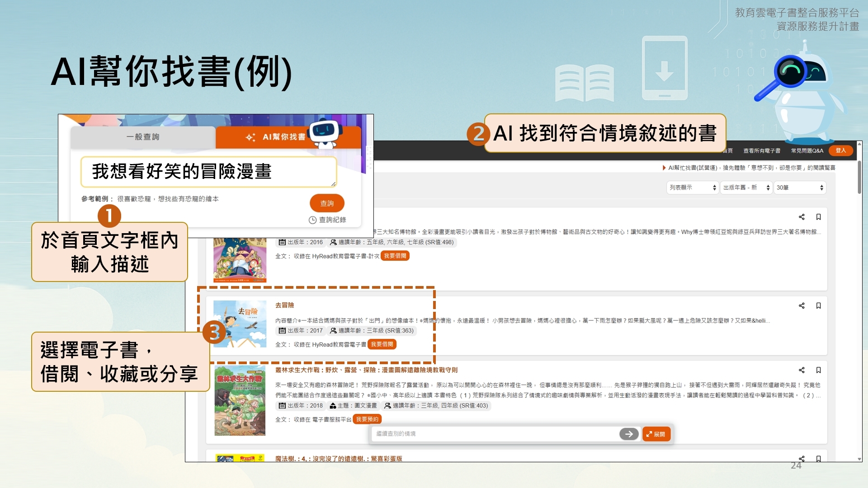This screenshot has width=868, height=488.
Task: Share the 叢林求生大作戰 book
Action: click(x=802, y=371)
